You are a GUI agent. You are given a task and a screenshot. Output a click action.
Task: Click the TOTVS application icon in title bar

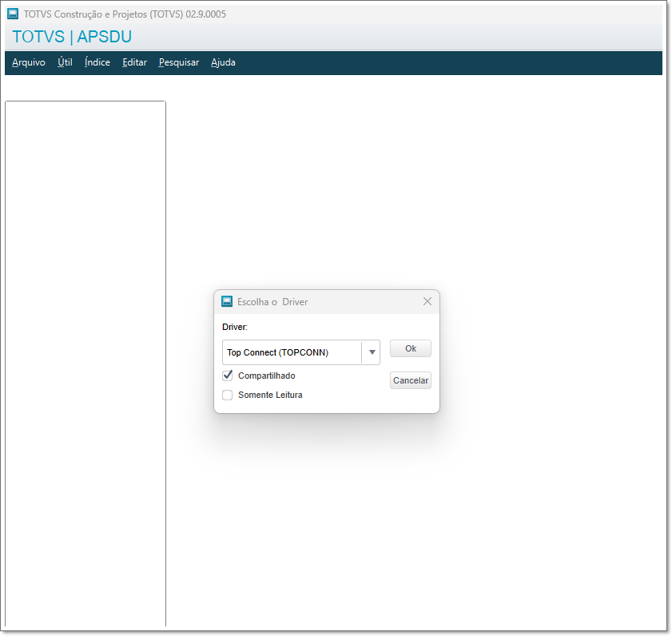pyautogui.click(x=13, y=14)
